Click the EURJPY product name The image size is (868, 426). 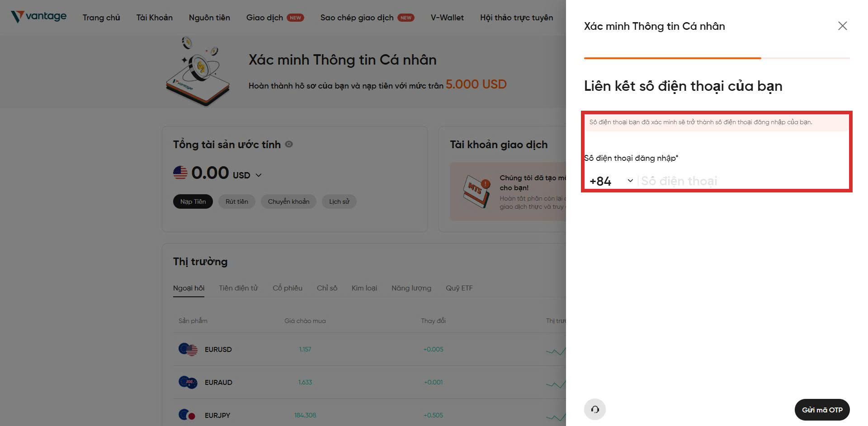pos(217,415)
